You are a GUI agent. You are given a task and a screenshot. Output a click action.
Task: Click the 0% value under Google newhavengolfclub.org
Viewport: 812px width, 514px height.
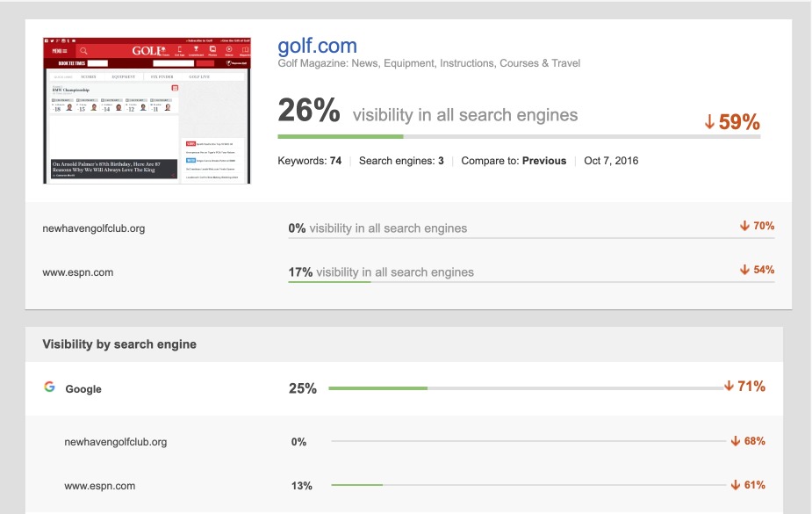tap(298, 442)
